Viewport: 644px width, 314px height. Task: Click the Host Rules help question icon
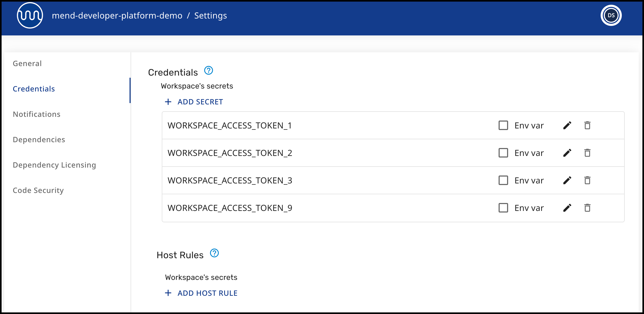click(214, 253)
